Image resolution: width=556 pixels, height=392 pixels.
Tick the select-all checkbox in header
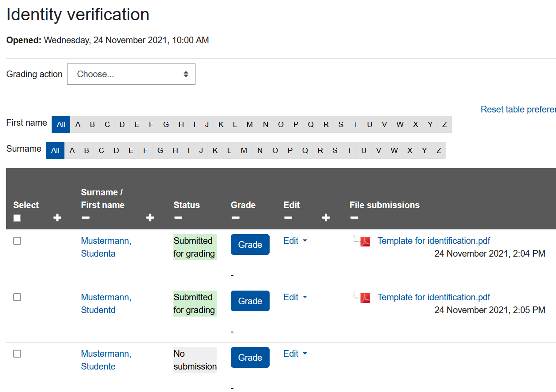click(17, 218)
